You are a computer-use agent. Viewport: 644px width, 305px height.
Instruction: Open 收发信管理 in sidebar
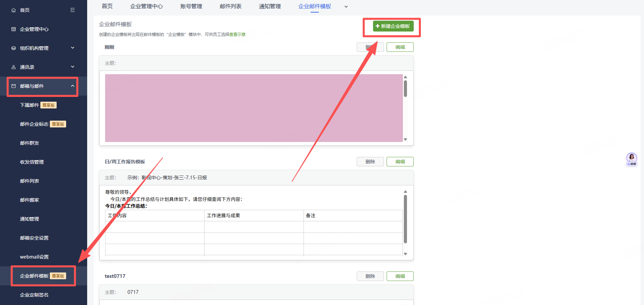point(32,162)
